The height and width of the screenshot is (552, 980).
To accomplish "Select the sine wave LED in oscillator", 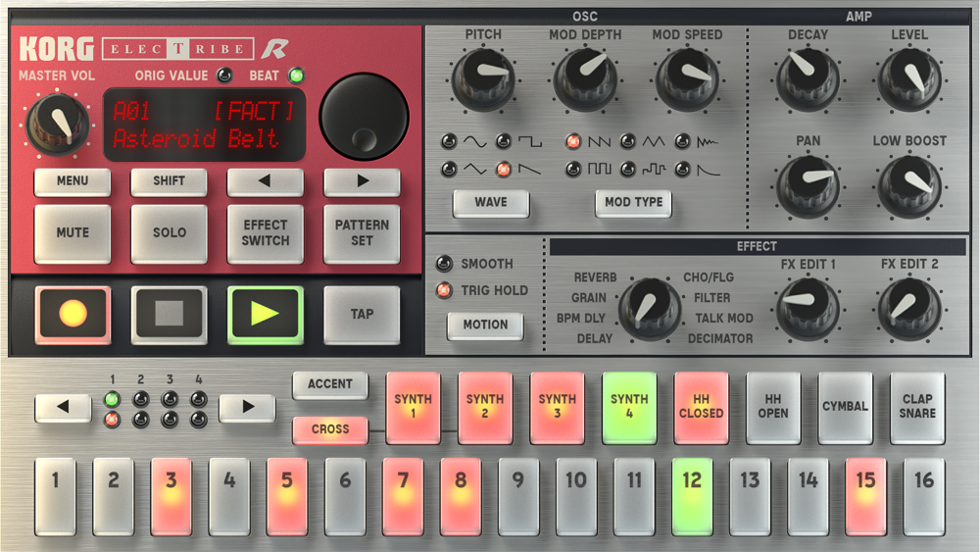I will tap(449, 141).
